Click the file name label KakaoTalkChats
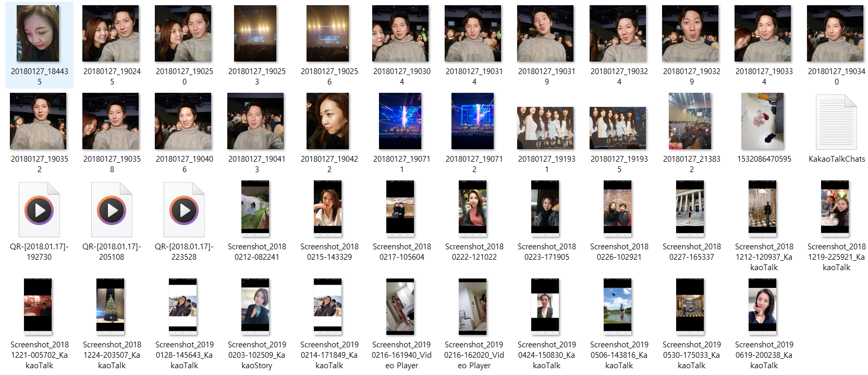 pos(836,159)
